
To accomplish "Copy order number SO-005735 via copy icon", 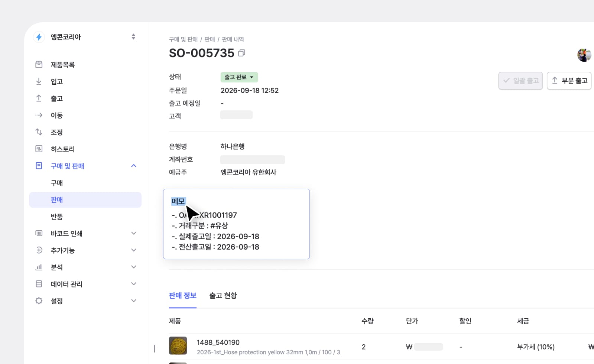I will (241, 53).
